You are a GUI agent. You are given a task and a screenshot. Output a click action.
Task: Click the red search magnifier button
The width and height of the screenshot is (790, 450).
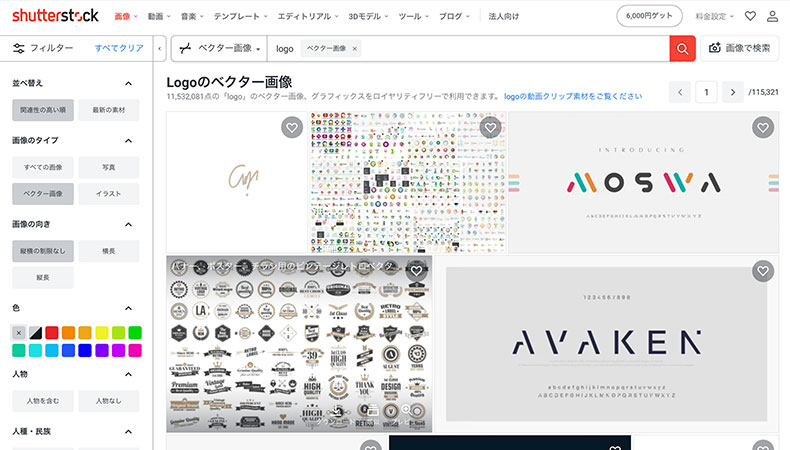tap(682, 48)
